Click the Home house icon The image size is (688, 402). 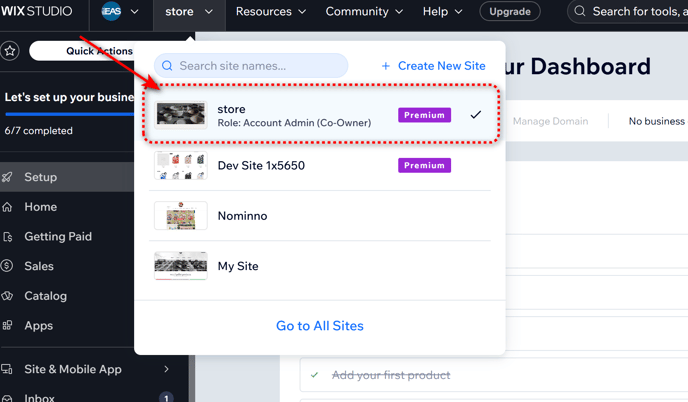(7, 207)
